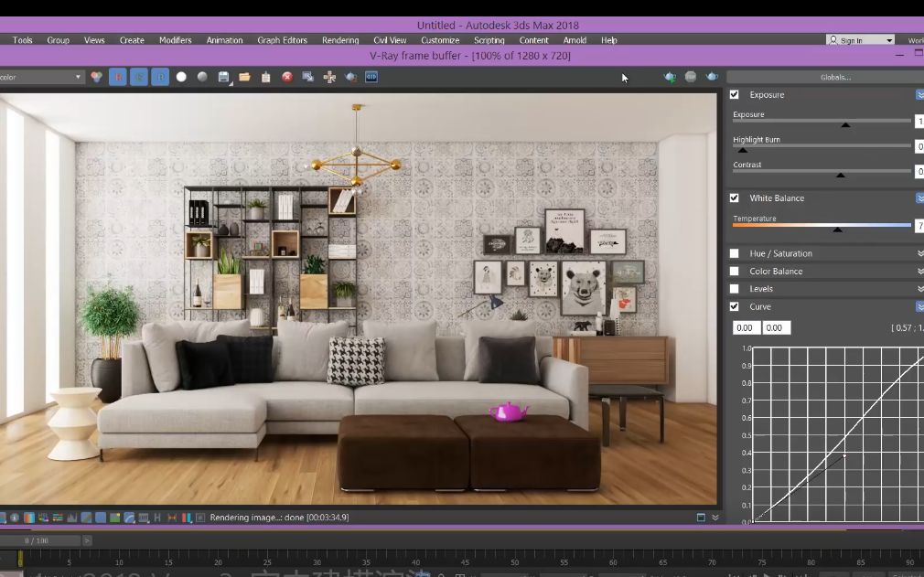Open an image using the folder icon
The image size is (924, 577).
[243, 77]
